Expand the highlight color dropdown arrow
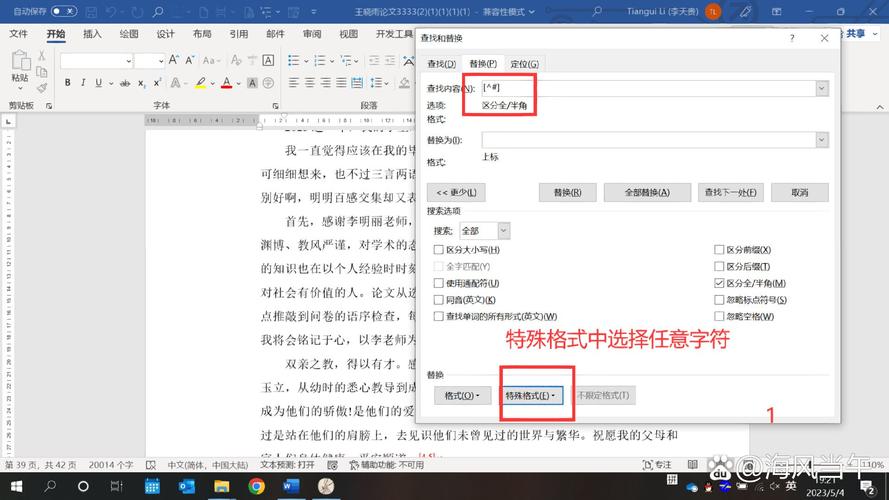The height and width of the screenshot is (500, 889). (213, 83)
